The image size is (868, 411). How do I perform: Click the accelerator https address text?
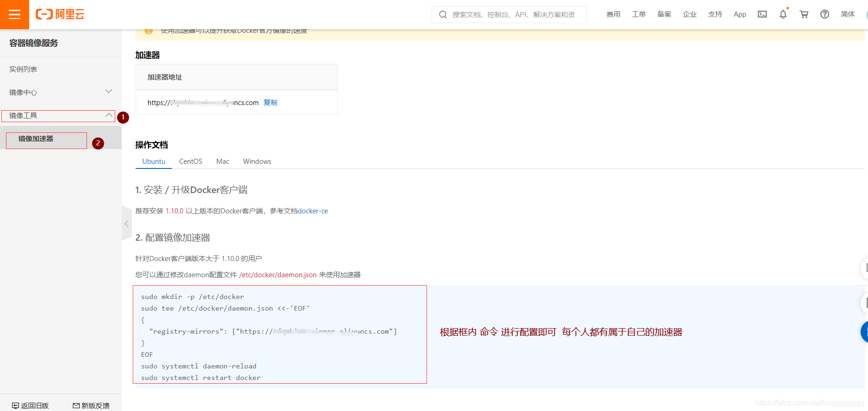(203, 102)
